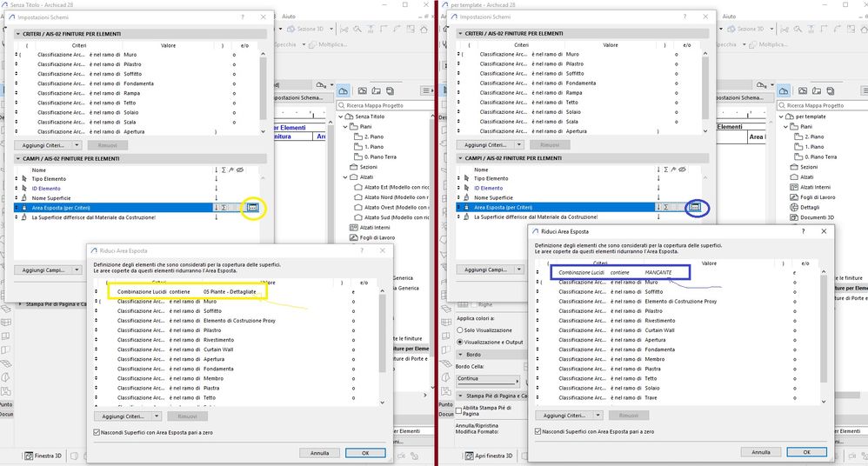Enable Abilita Stampa Piè di Pagina checkbox
This screenshot has height=466, width=868.
pyautogui.click(x=459, y=410)
